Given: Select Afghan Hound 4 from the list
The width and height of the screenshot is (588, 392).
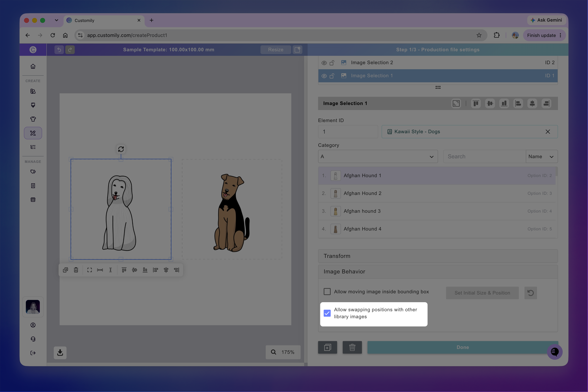Looking at the screenshot, I should [x=437, y=229].
